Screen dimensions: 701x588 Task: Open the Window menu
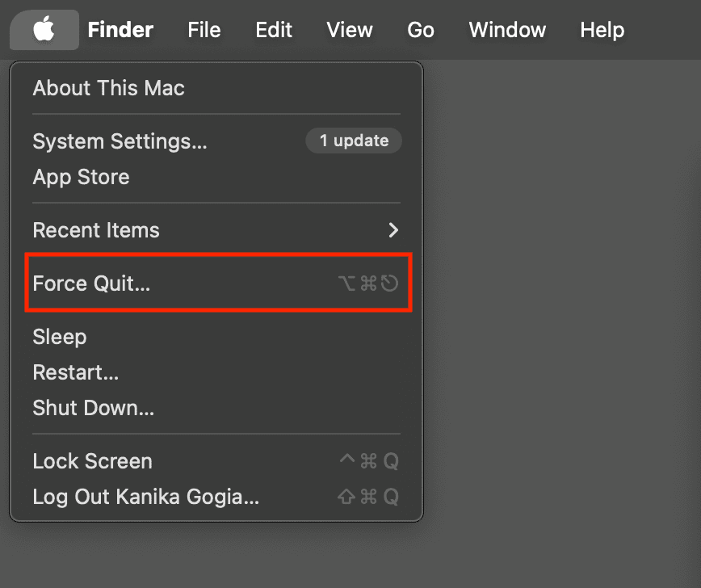click(x=506, y=29)
